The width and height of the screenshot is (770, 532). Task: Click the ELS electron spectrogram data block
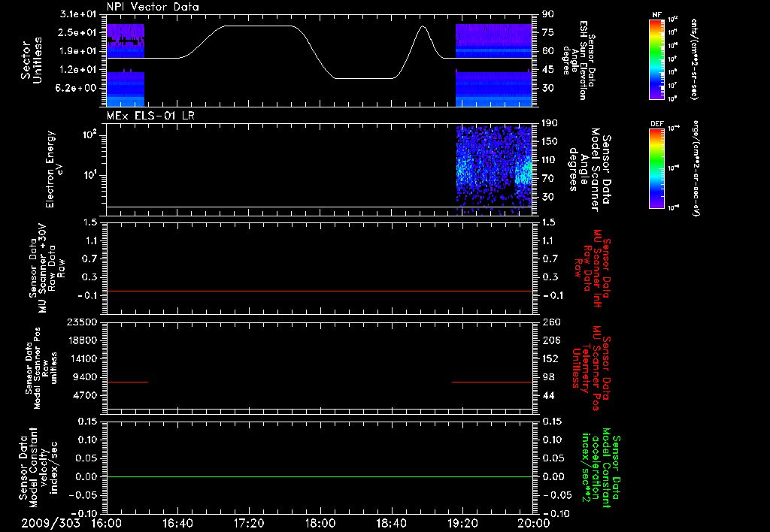click(494, 171)
